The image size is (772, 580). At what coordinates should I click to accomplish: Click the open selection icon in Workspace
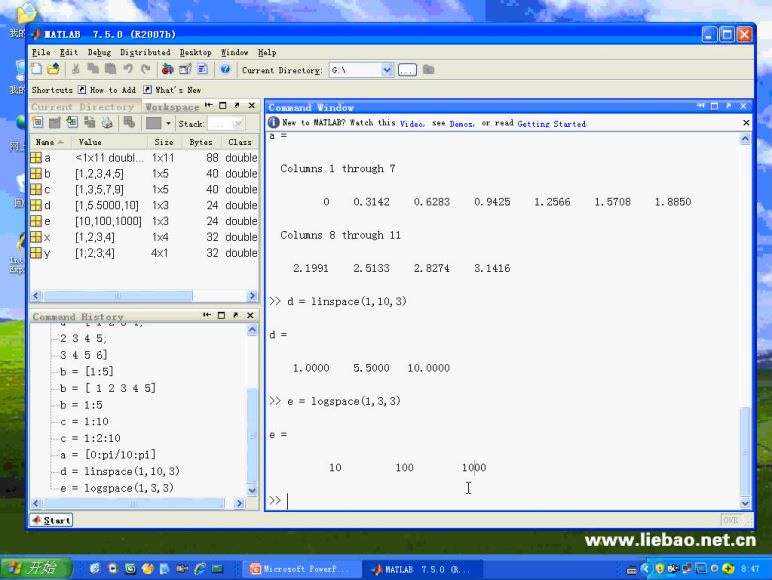55,123
